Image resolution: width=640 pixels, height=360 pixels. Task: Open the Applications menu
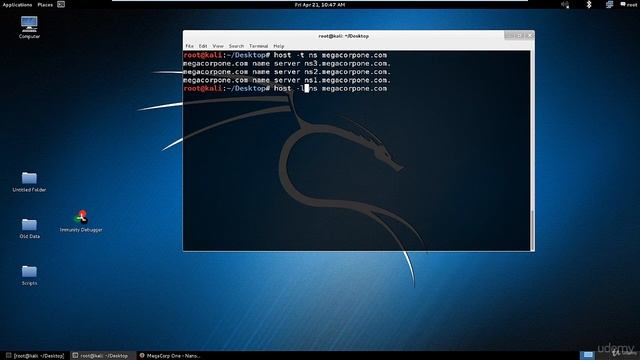pyautogui.click(x=17, y=5)
